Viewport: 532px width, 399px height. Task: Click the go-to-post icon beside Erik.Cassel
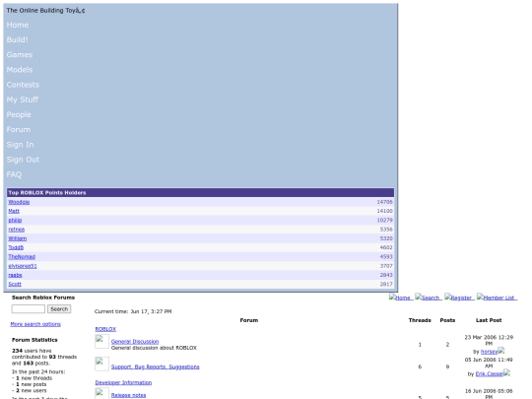(x=506, y=373)
